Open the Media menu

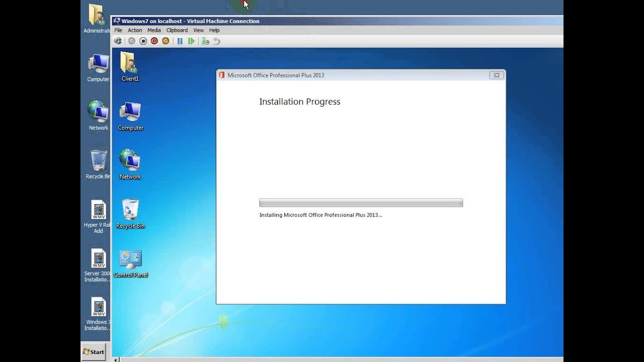pos(154,30)
